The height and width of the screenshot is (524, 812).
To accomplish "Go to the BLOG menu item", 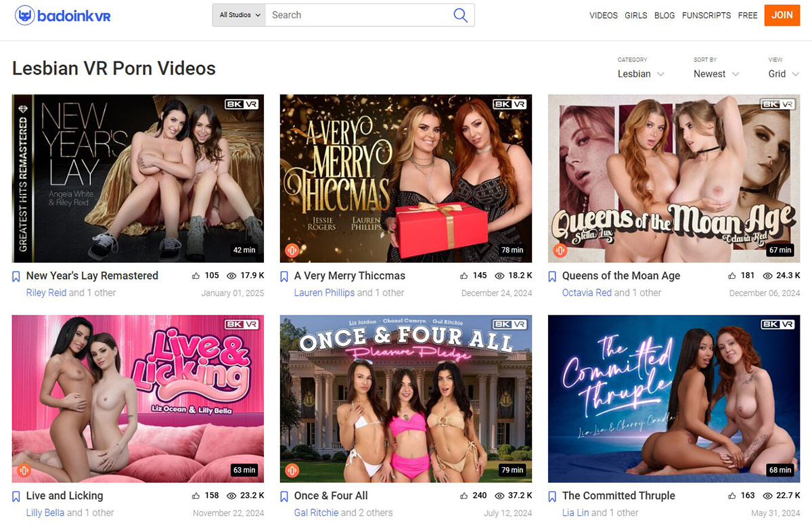I will [664, 16].
